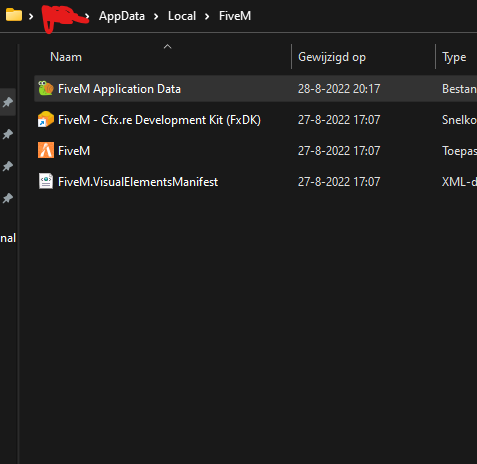Click FiveM breadcrumb segment
This screenshot has height=464, width=477.
coord(235,16)
